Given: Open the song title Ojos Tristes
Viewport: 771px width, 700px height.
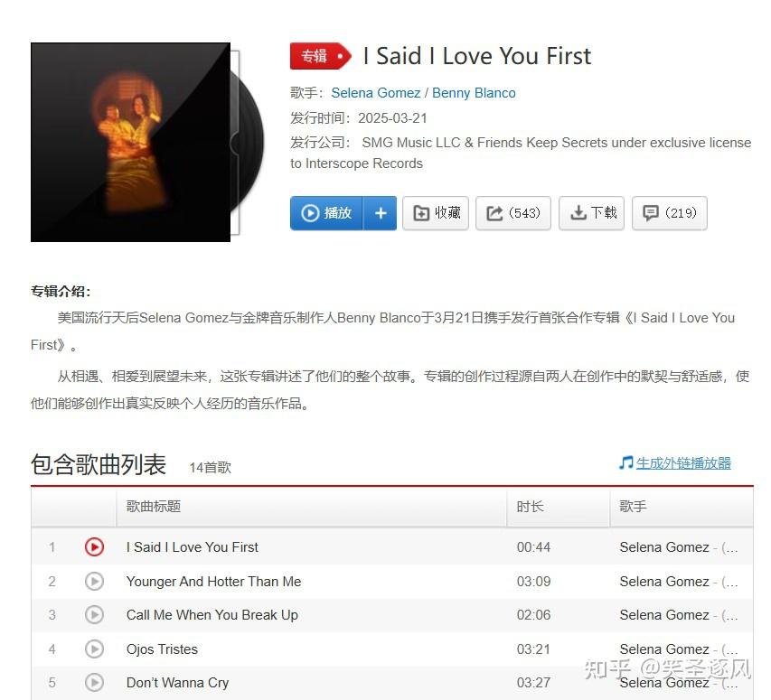Looking at the screenshot, I should click(162, 649).
